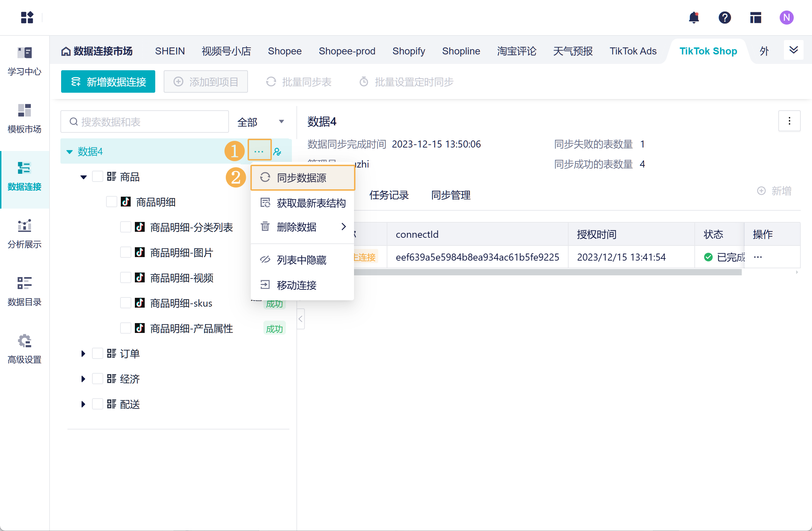Click the horizontal table scrollbar
The image size is (812, 531).
pos(548,272)
